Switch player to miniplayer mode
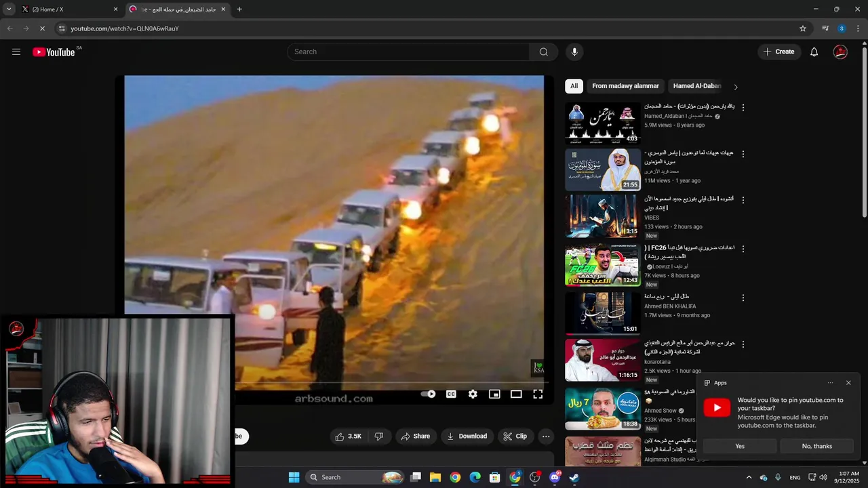868x488 pixels. [494, 394]
